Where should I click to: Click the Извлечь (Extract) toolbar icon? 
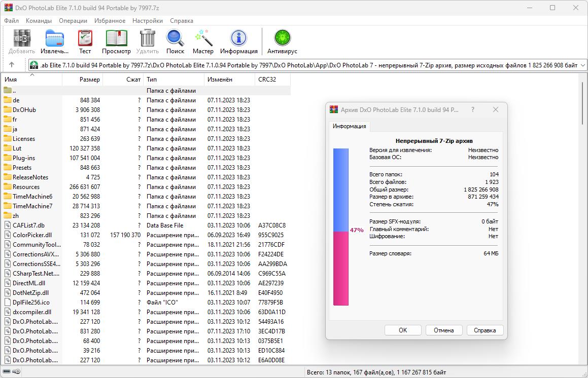tap(54, 37)
